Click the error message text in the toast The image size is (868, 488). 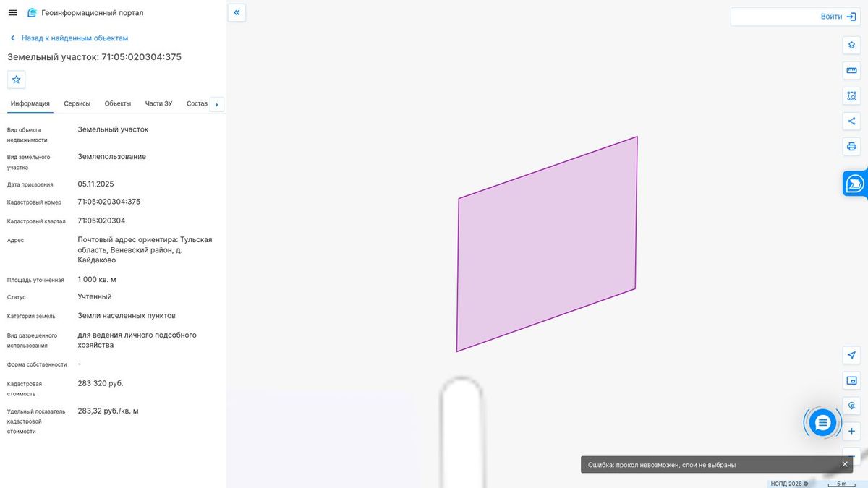tap(662, 465)
